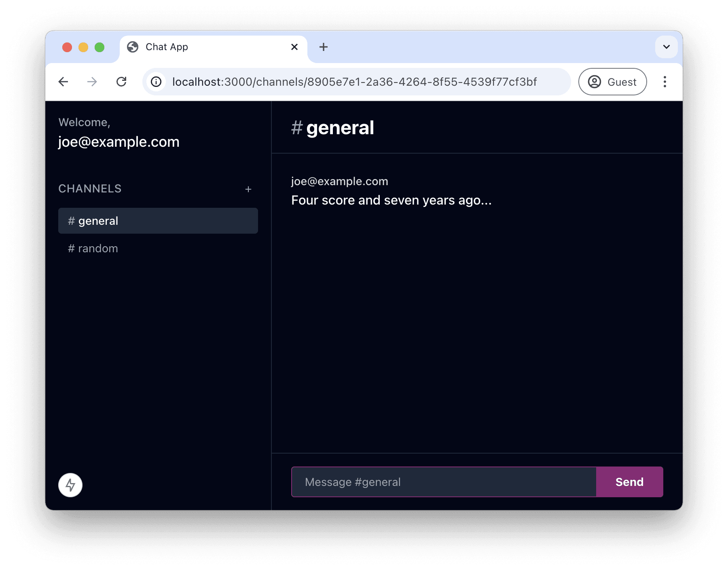The image size is (728, 570).
Task: Minimize window with the yellow button
Action: tap(83, 47)
